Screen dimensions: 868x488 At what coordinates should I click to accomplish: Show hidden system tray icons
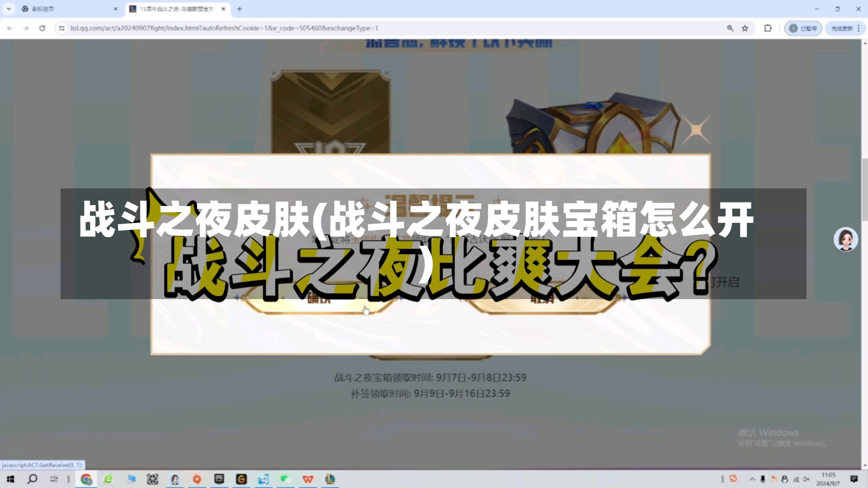pos(752,479)
